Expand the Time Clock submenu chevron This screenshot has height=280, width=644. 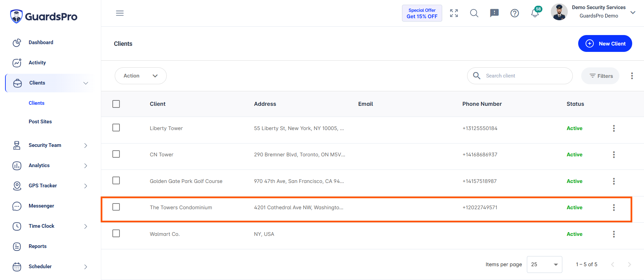pyautogui.click(x=86, y=226)
